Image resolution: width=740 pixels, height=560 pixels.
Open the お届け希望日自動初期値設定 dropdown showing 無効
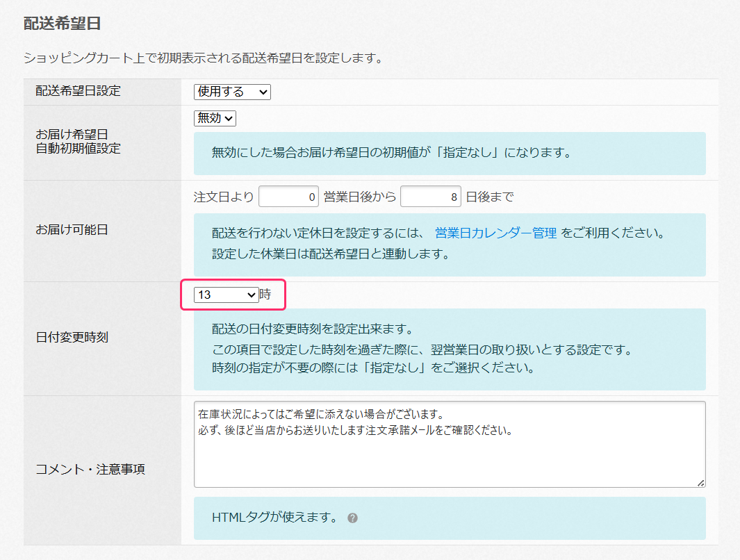(x=215, y=118)
